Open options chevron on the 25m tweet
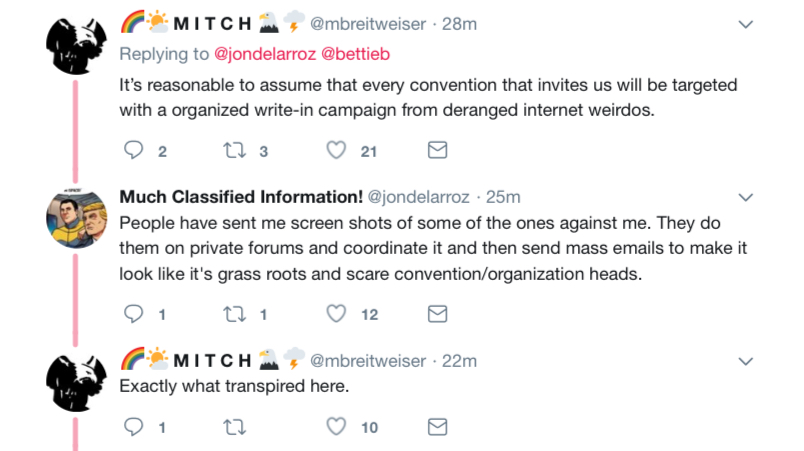 click(x=746, y=197)
